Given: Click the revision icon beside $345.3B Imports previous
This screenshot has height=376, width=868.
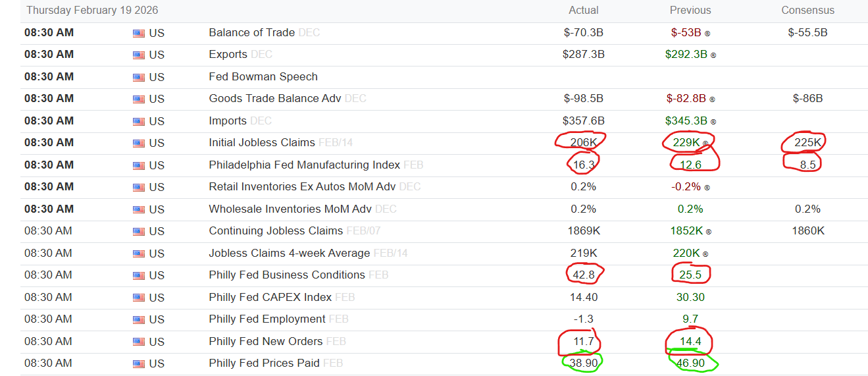Looking at the screenshot, I should tap(713, 122).
